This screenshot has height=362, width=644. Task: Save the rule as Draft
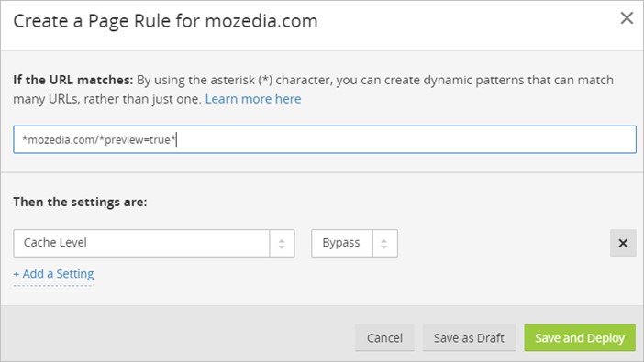point(469,338)
